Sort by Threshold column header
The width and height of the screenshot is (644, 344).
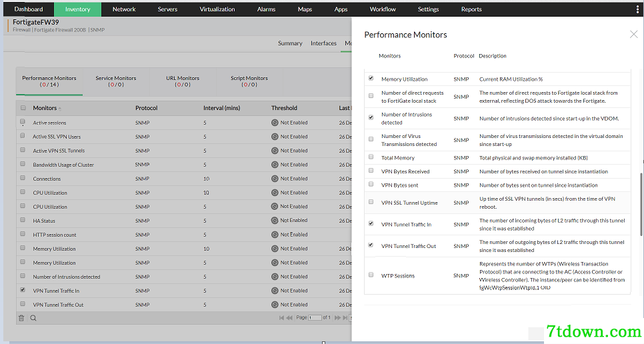pyautogui.click(x=284, y=108)
